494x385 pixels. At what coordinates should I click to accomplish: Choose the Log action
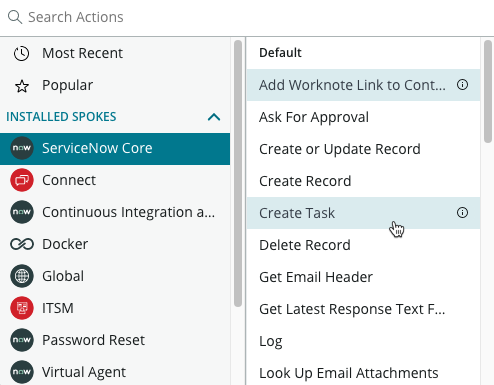point(363,341)
